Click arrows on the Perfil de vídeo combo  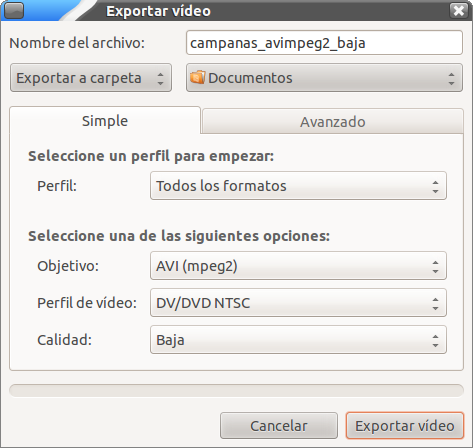(x=435, y=303)
